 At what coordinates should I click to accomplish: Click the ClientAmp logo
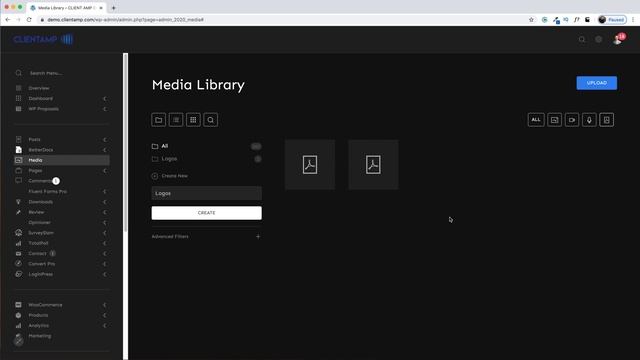click(x=43, y=39)
